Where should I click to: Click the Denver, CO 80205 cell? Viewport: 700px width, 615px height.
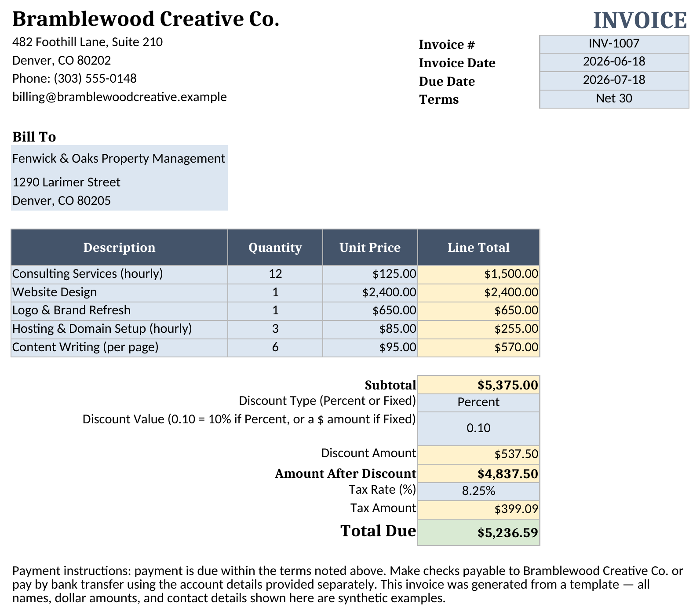(x=119, y=201)
